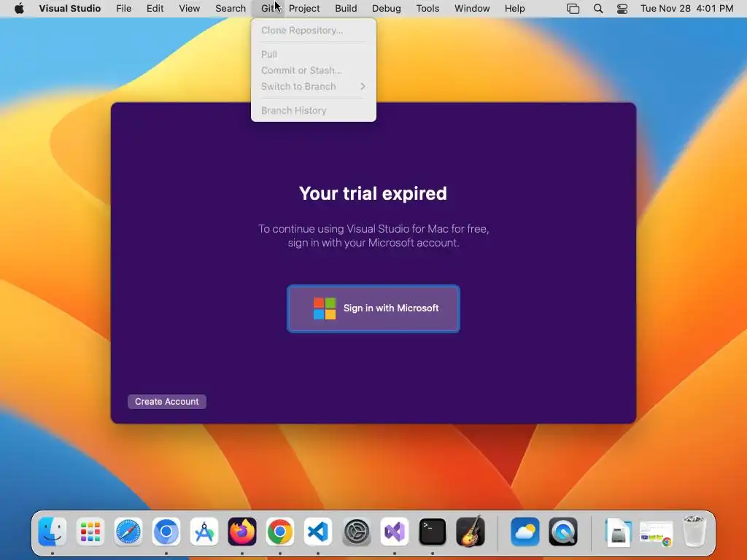Viewport: 747px width, 560px height.
Task: Click the Create Account button
Action: 167,402
